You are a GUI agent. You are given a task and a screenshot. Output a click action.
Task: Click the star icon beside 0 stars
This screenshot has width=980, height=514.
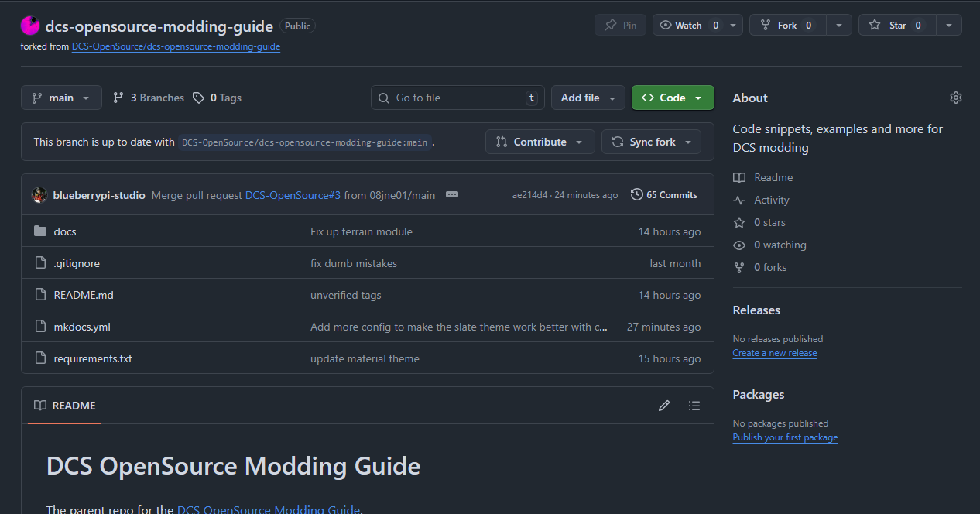point(739,222)
